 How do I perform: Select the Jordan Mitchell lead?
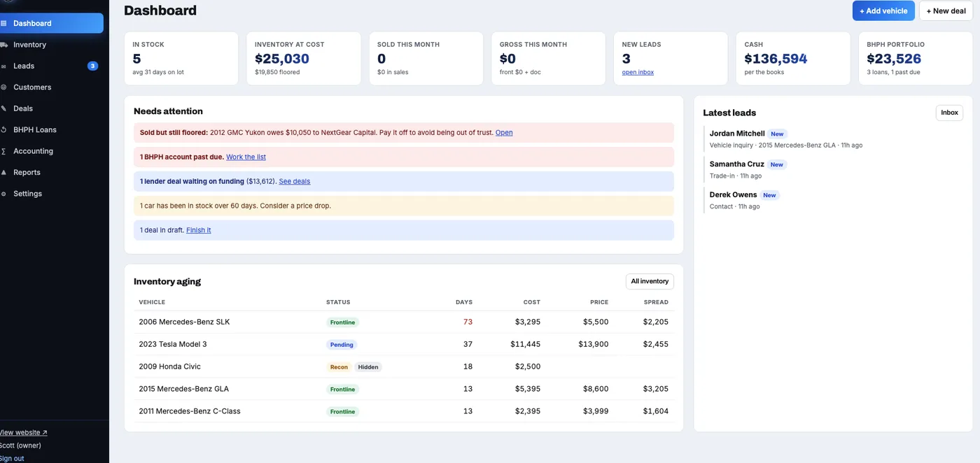737,133
